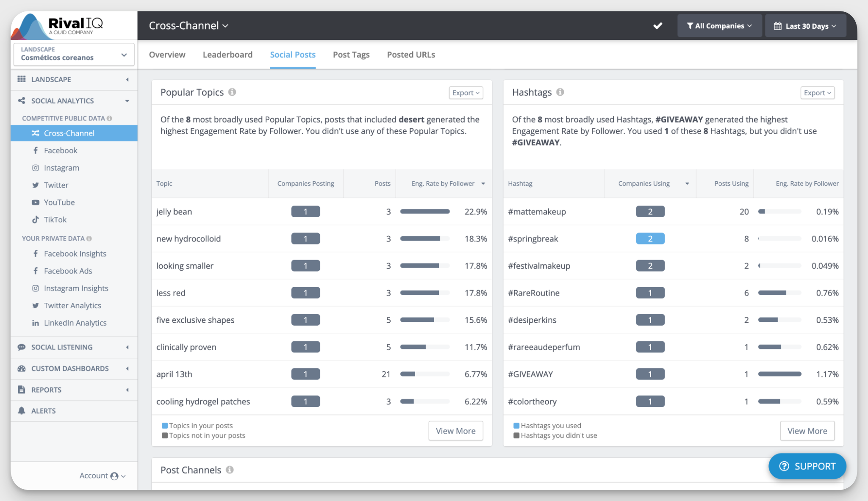Open Twitter Analytics under private data
868x501 pixels.
point(72,305)
